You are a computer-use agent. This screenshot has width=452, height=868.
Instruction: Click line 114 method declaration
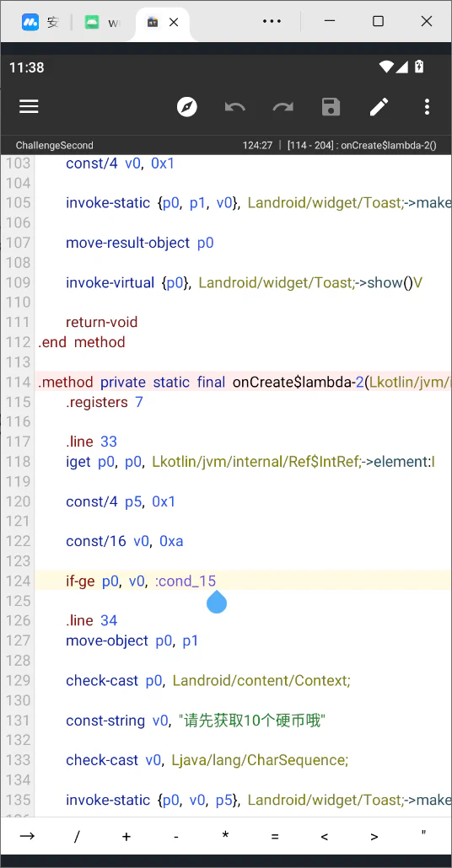tap(243, 382)
